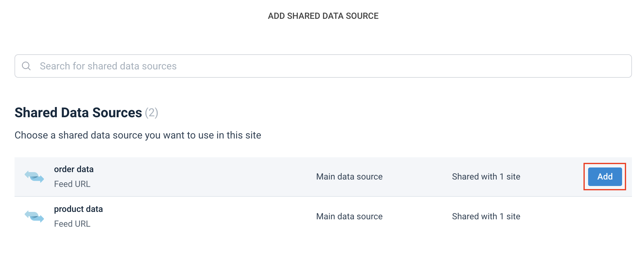Click the Shared with 1 site label for order data
Screen dimensions: 644x256
click(486, 176)
